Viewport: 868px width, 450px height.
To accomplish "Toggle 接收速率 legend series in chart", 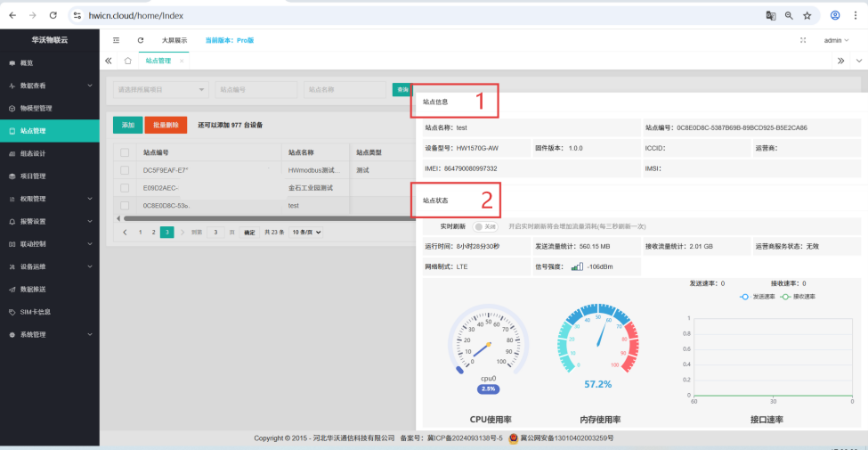I will (798, 297).
